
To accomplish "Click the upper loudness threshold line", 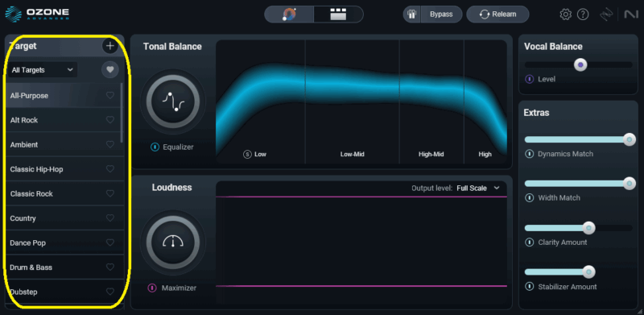I will pos(361,197).
